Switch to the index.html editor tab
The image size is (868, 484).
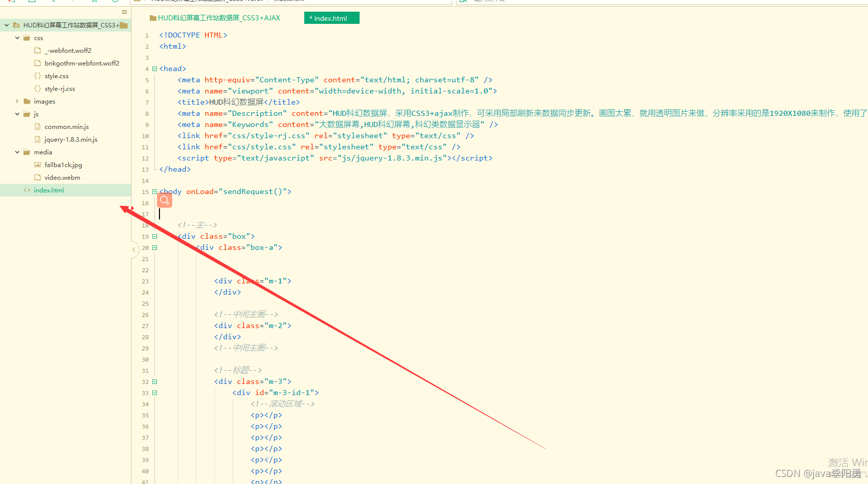click(332, 18)
